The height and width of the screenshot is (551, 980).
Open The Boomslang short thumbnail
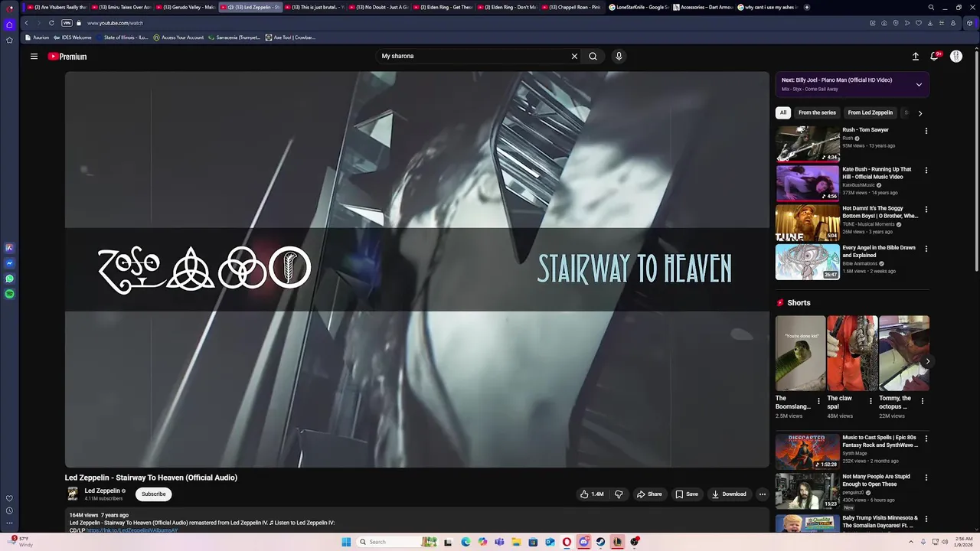[800, 353]
